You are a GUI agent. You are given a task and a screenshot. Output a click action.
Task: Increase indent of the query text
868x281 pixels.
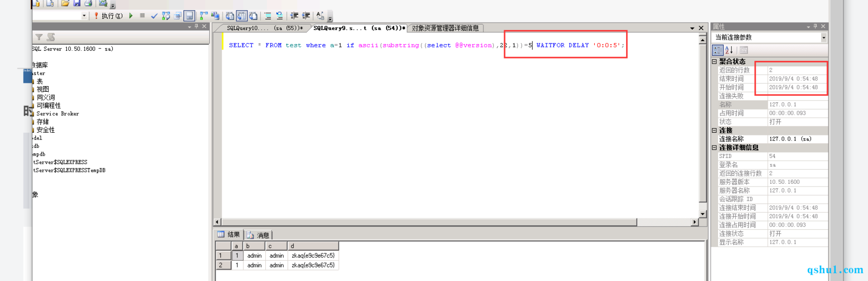tap(306, 16)
